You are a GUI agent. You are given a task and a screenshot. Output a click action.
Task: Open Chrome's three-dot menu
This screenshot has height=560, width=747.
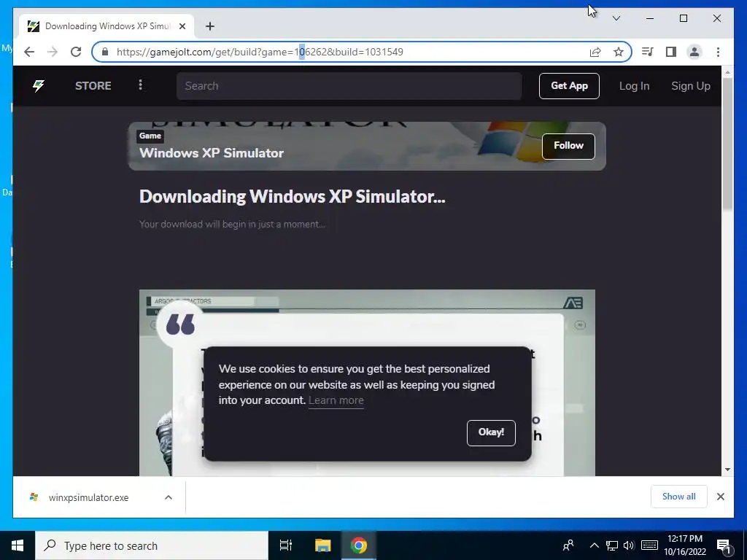click(718, 52)
